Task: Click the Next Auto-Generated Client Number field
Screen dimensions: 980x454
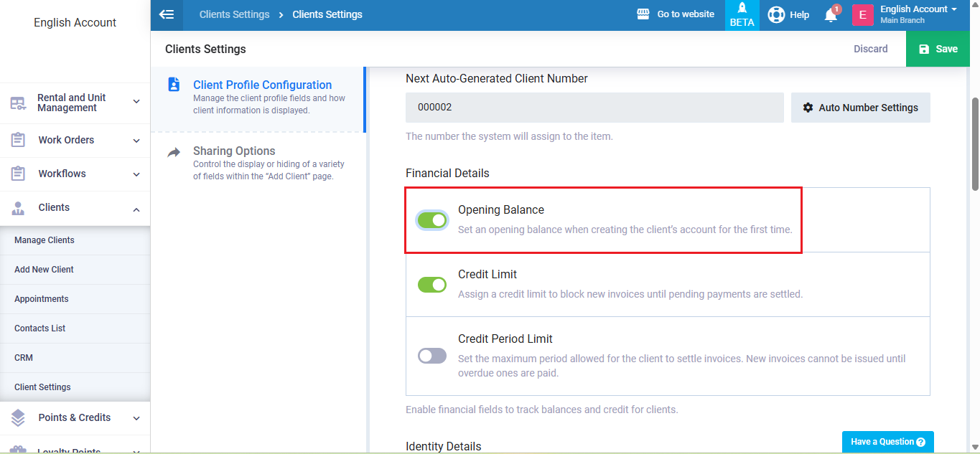Action: pyautogui.click(x=594, y=108)
